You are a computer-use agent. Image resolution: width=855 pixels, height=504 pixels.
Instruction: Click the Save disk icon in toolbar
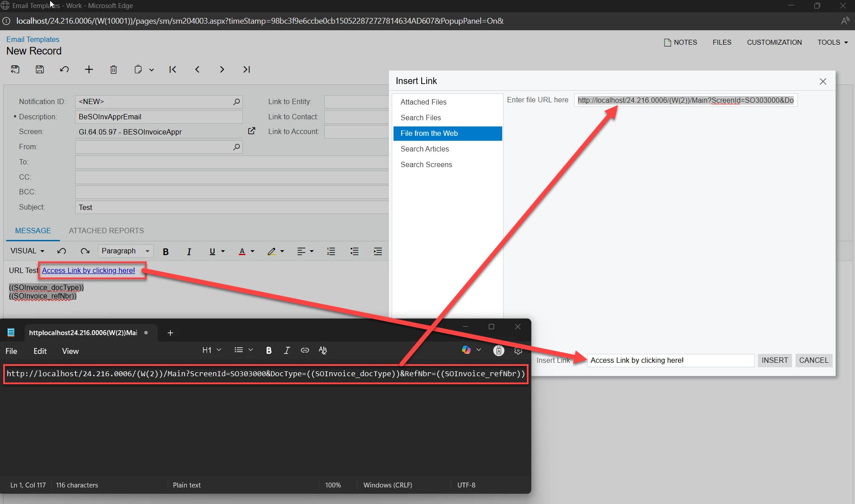coord(40,69)
